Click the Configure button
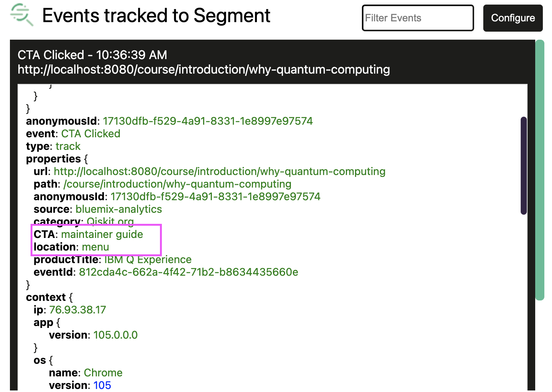The image size is (552, 392). tap(513, 18)
